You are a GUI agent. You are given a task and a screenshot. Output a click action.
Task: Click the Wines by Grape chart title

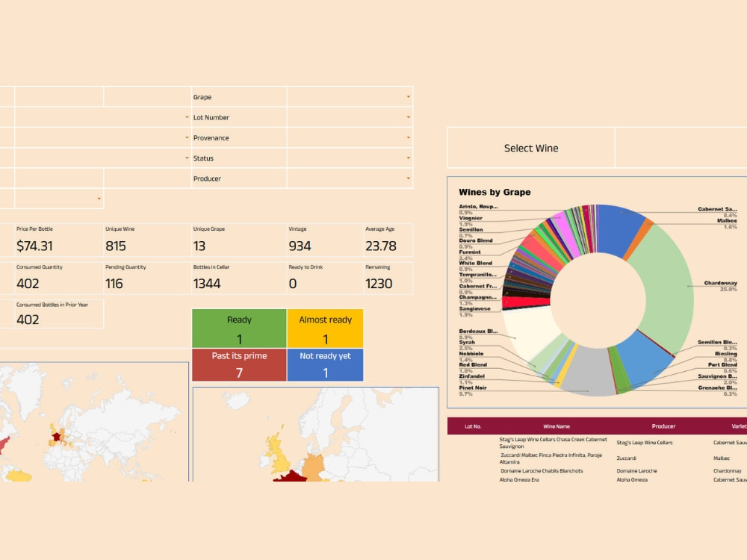495,192
